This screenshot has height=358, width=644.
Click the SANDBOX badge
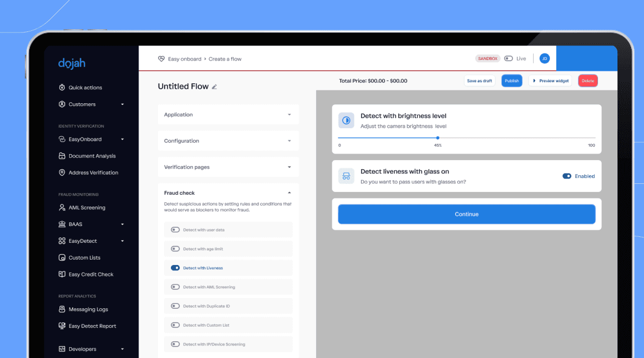point(488,58)
